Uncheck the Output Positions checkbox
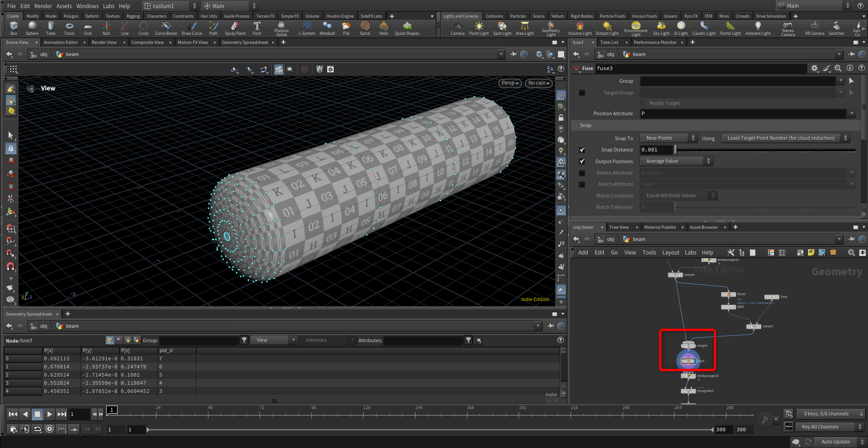 [x=582, y=161]
